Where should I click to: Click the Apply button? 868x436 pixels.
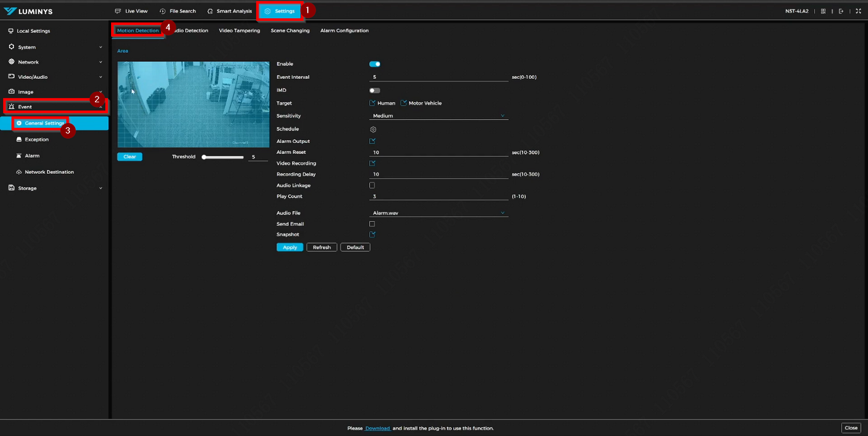point(289,247)
